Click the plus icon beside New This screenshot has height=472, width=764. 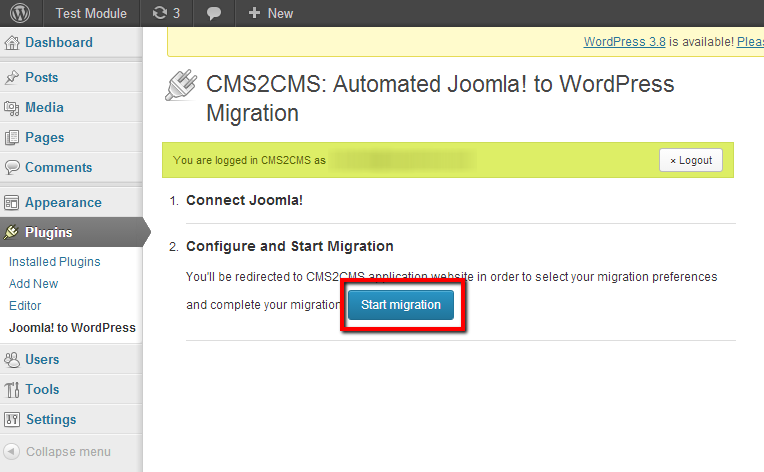(254, 13)
